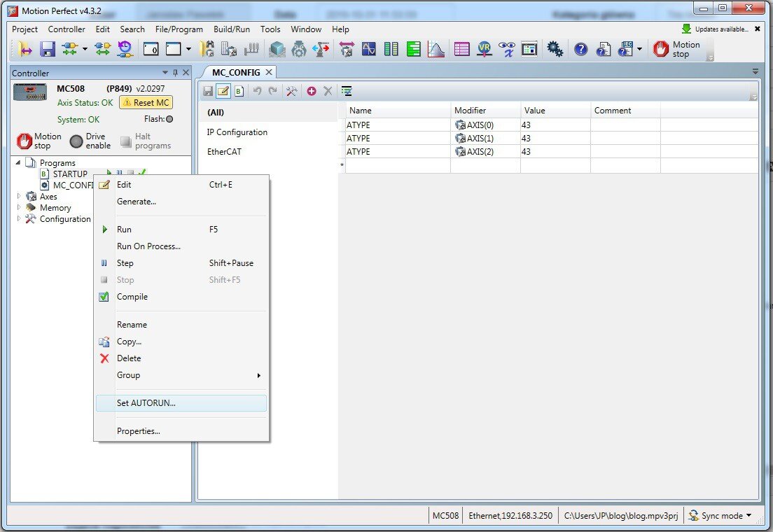Screen dimensions: 773x532
Task: Click the AXIS(1) modifier cell
Action: click(485, 139)
